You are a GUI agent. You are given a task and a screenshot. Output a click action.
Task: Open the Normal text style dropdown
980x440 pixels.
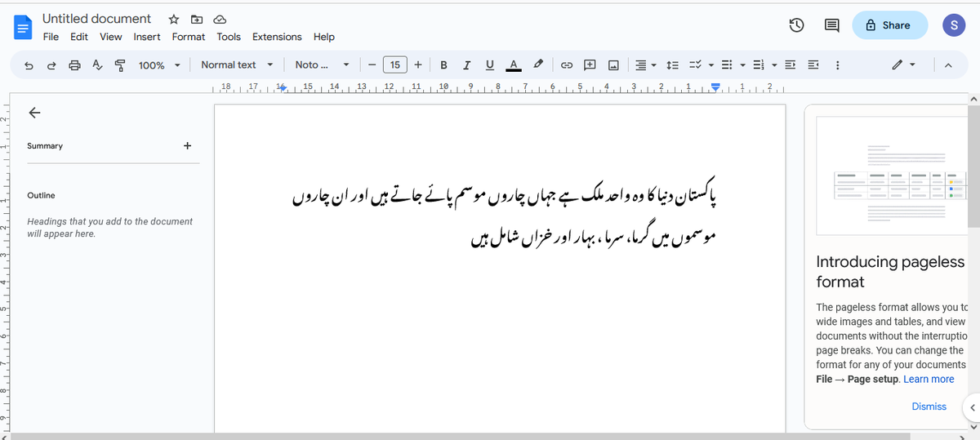tap(237, 64)
